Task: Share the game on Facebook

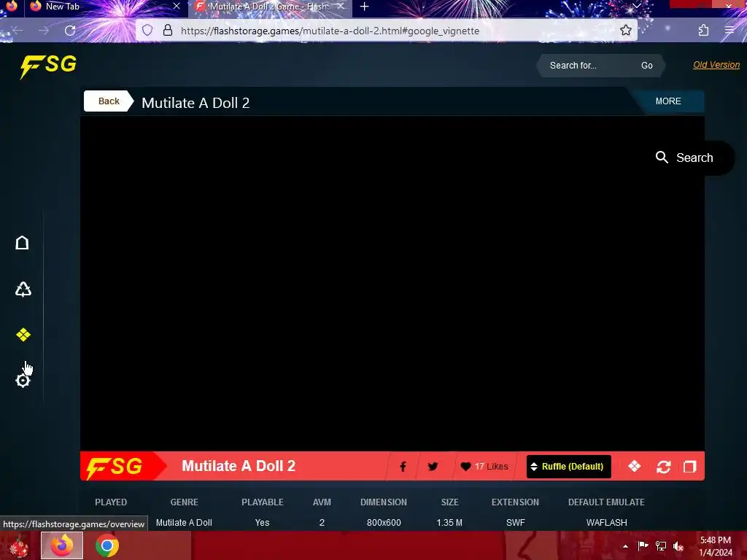Action: coord(403,467)
